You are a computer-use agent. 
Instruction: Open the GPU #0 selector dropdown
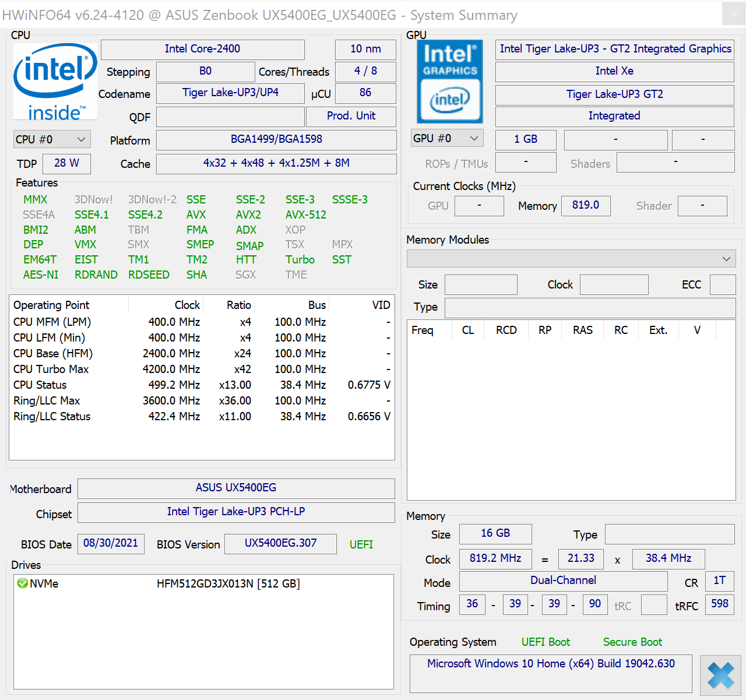(446, 138)
